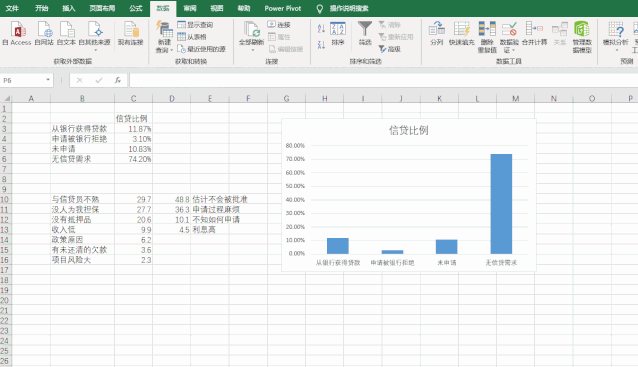Import data from website (自网站)
Screen dimensions: 638x367
pyautogui.click(x=44, y=33)
